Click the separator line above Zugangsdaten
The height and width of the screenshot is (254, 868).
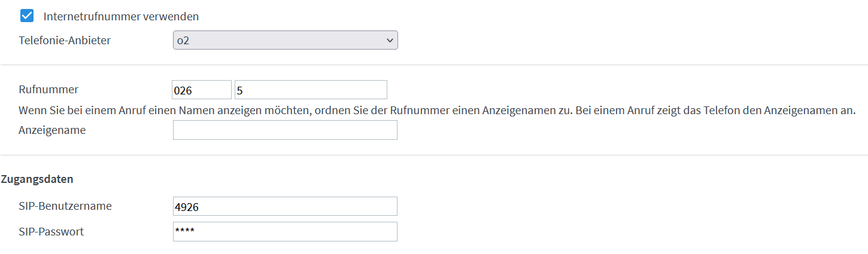(x=434, y=155)
